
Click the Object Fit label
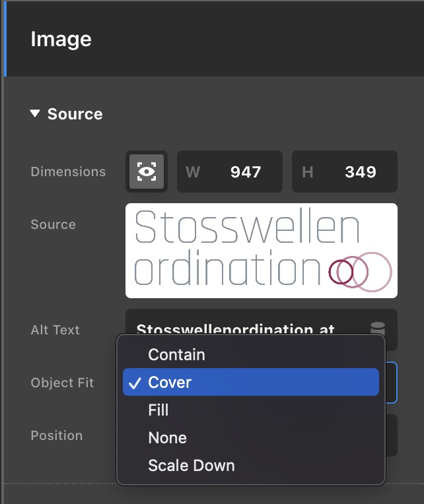[x=62, y=383]
